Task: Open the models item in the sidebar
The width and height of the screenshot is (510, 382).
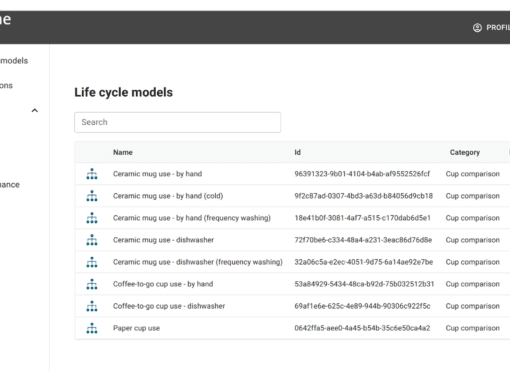Action: (x=14, y=61)
